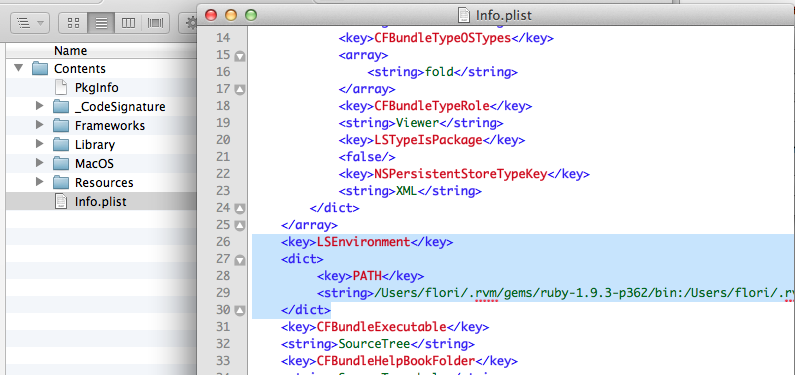
Task: Expand the _CodeSignature folder
Action: tap(40, 106)
